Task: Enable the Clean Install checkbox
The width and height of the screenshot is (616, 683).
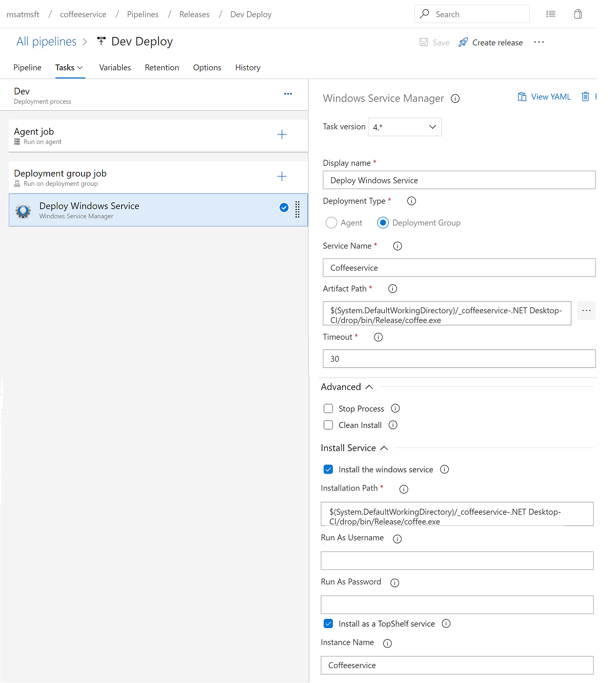Action: click(x=328, y=425)
